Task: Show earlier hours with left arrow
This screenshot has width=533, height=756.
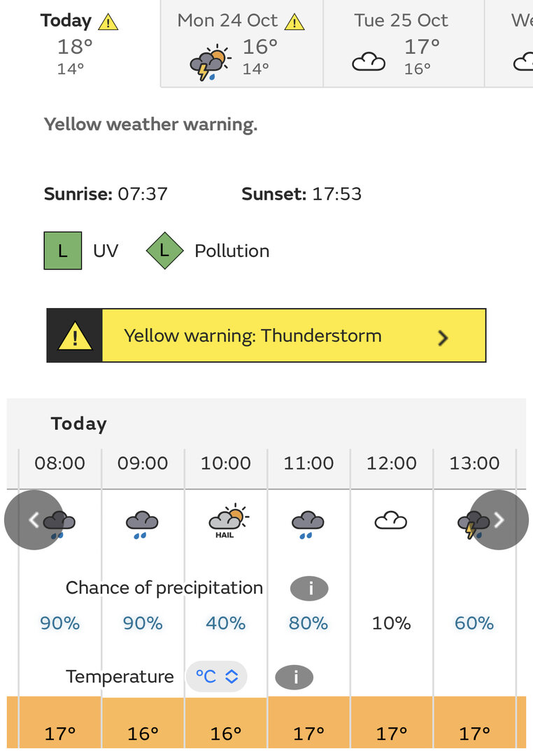Action: click(x=34, y=519)
